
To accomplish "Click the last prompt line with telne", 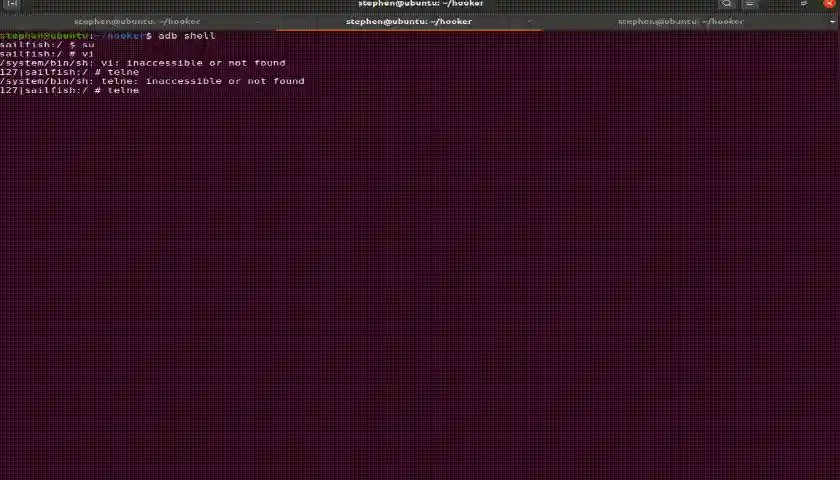I will click(70, 91).
